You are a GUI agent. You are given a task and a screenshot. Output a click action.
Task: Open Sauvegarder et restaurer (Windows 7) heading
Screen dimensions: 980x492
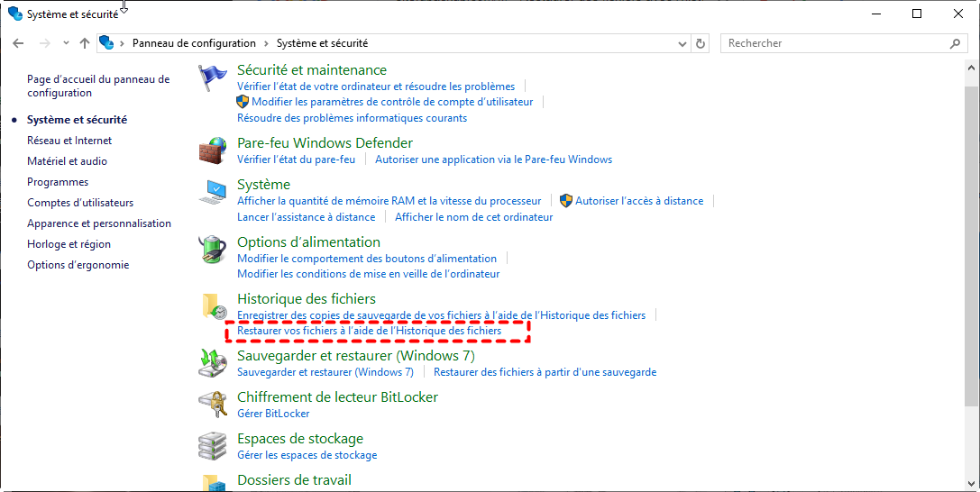355,356
